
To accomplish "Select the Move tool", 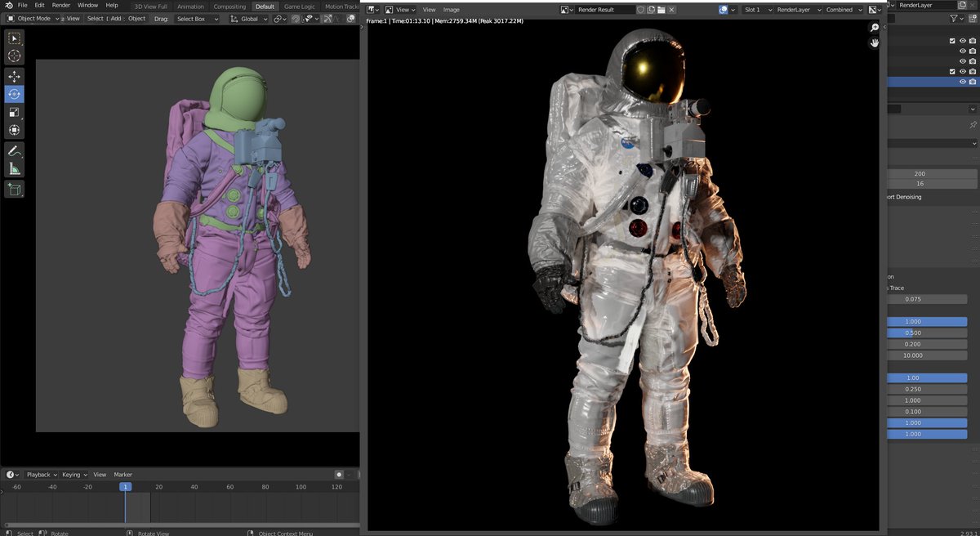I will (x=15, y=76).
